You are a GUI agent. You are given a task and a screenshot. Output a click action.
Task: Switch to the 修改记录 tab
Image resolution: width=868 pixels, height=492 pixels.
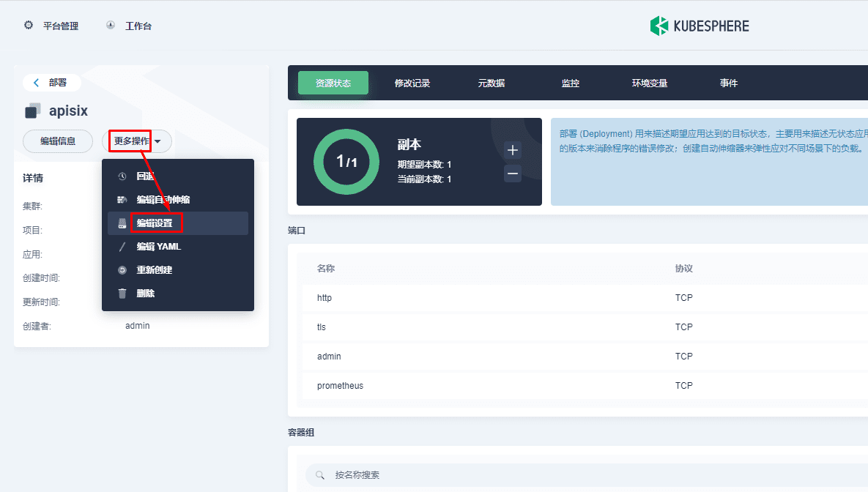pos(412,83)
